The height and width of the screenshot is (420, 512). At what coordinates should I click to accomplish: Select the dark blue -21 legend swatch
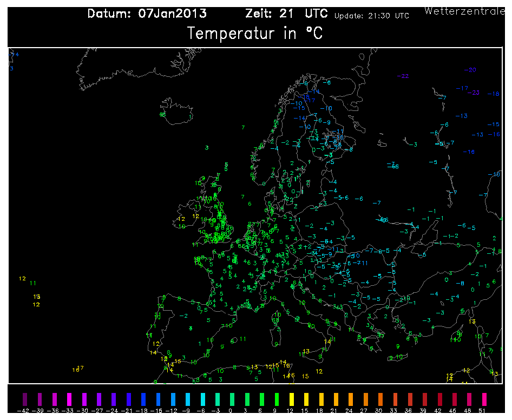point(129,399)
